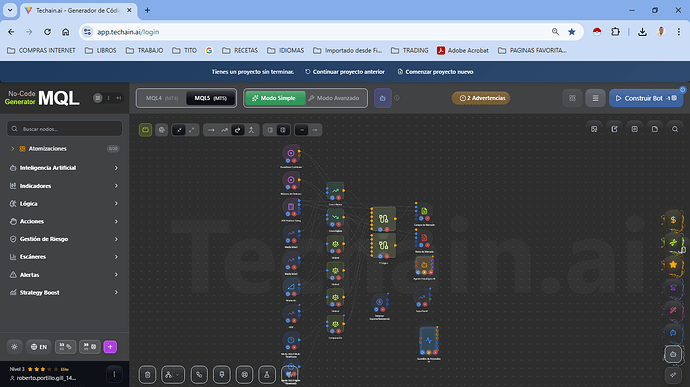Choose the zigzag connection line style

224,130
